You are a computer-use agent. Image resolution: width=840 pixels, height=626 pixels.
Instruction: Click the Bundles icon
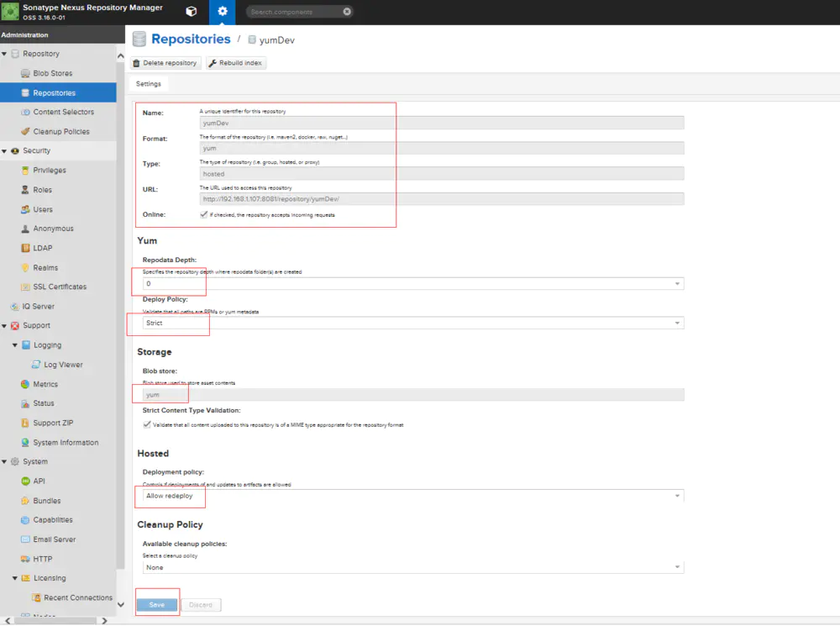(25, 501)
